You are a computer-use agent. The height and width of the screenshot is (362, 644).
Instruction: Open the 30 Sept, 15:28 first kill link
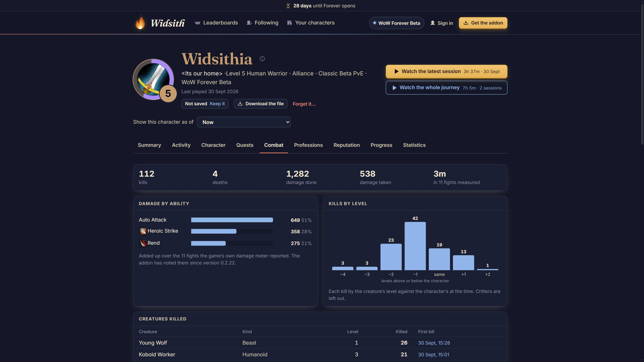click(x=434, y=343)
